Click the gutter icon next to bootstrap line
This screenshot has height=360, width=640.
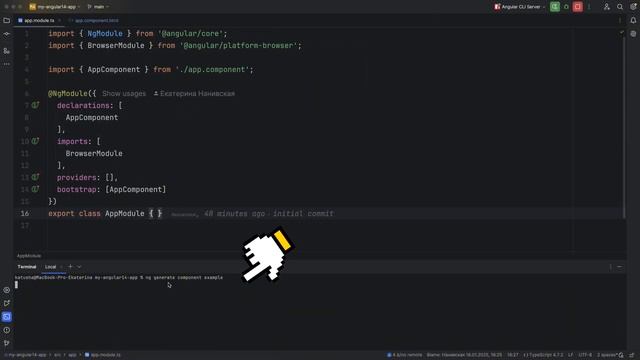coord(36,189)
